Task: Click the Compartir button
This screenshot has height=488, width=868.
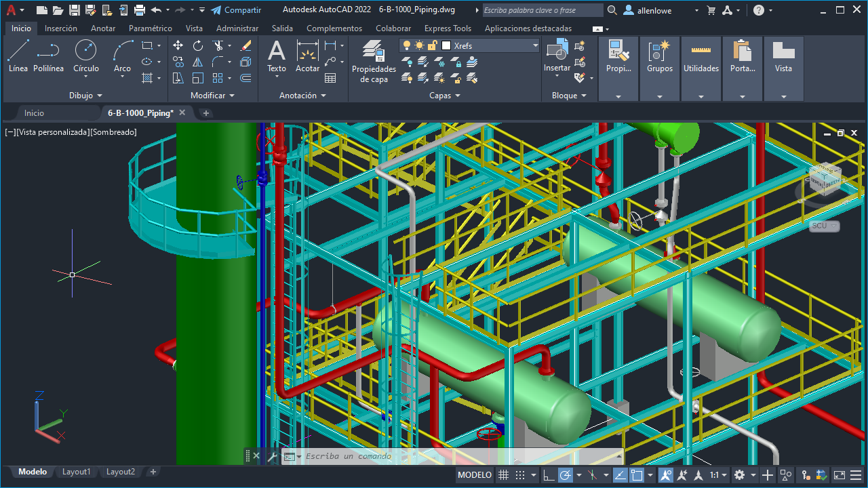Action: 236,10
